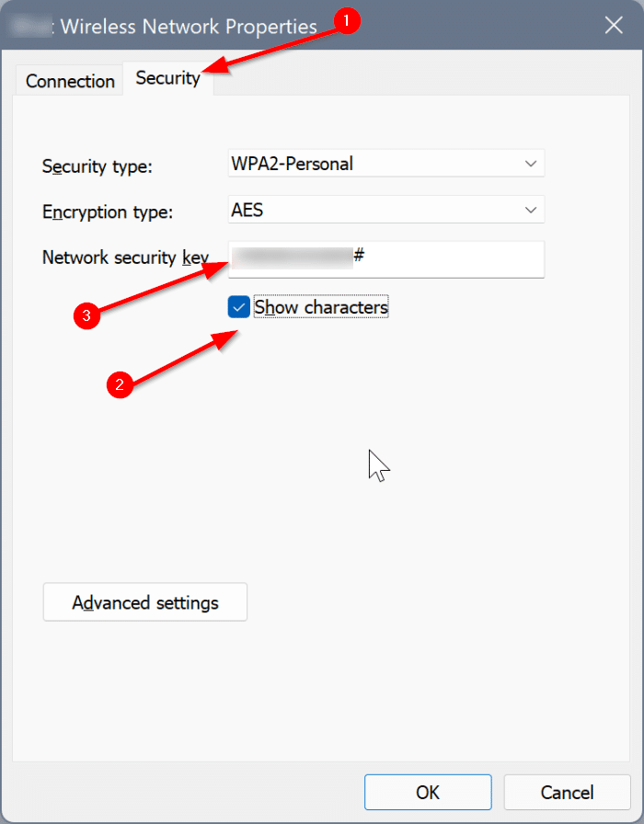
Task: Switch to the Connection tab
Action: pos(68,81)
